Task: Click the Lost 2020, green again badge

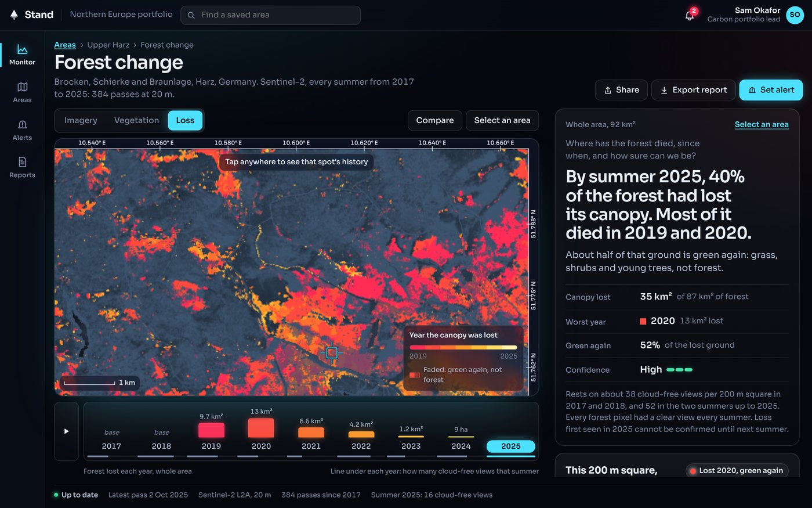Action: 736,470
